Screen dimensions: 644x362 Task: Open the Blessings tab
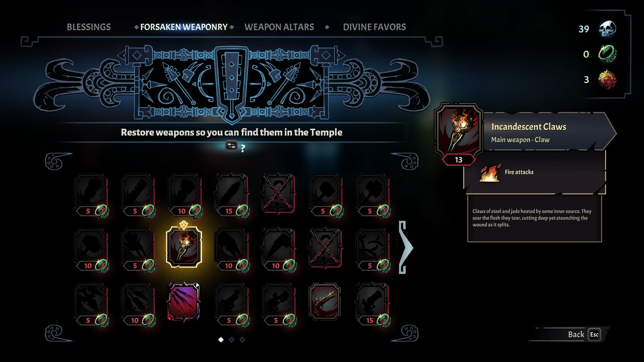(x=89, y=27)
